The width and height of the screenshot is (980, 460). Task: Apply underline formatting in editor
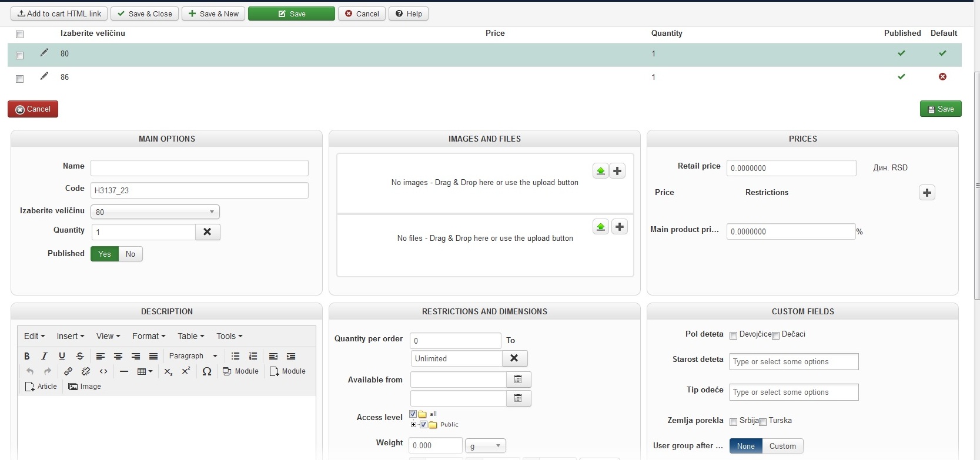coord(62,356)
